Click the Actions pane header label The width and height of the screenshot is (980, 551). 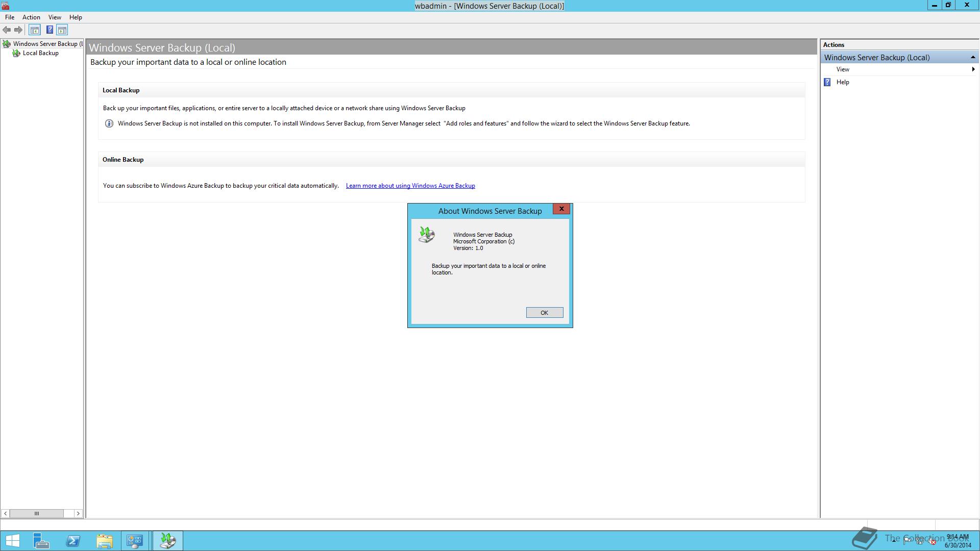point(834,45)
